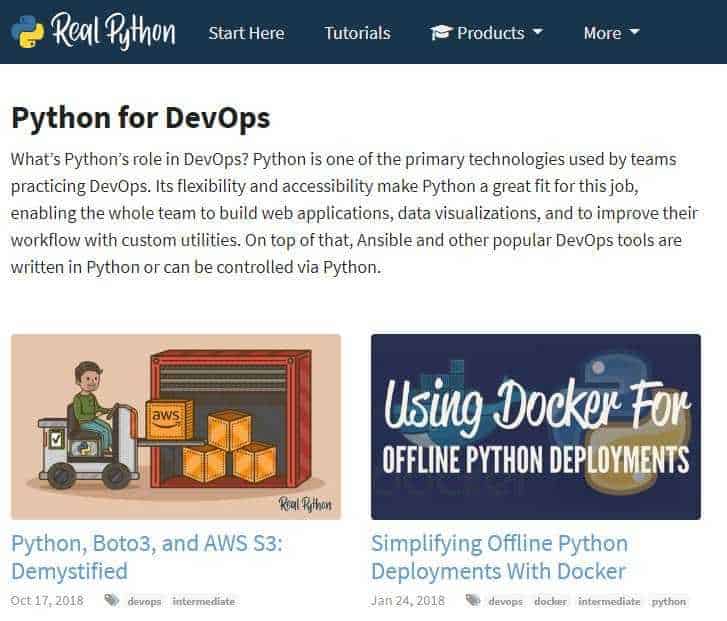Screen dimensions: 727x621
Task: Click the Real Python snake logo icon
Action: 27,32
